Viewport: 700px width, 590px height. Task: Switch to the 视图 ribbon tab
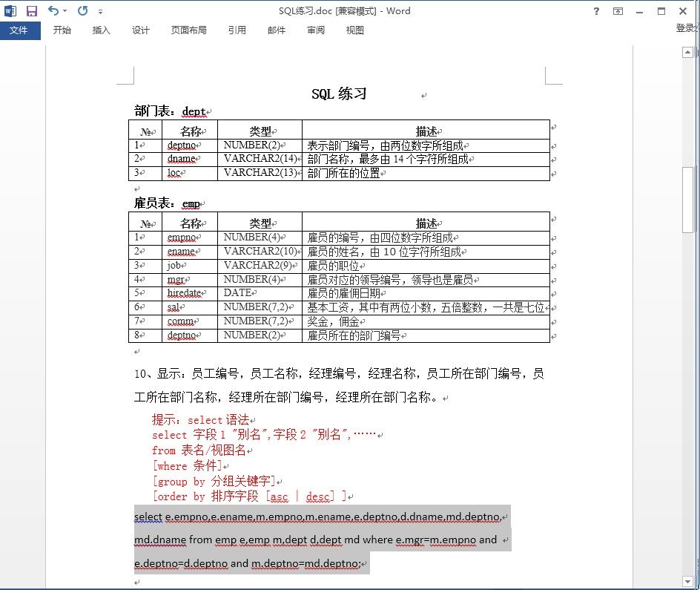[x=355, y=30]
